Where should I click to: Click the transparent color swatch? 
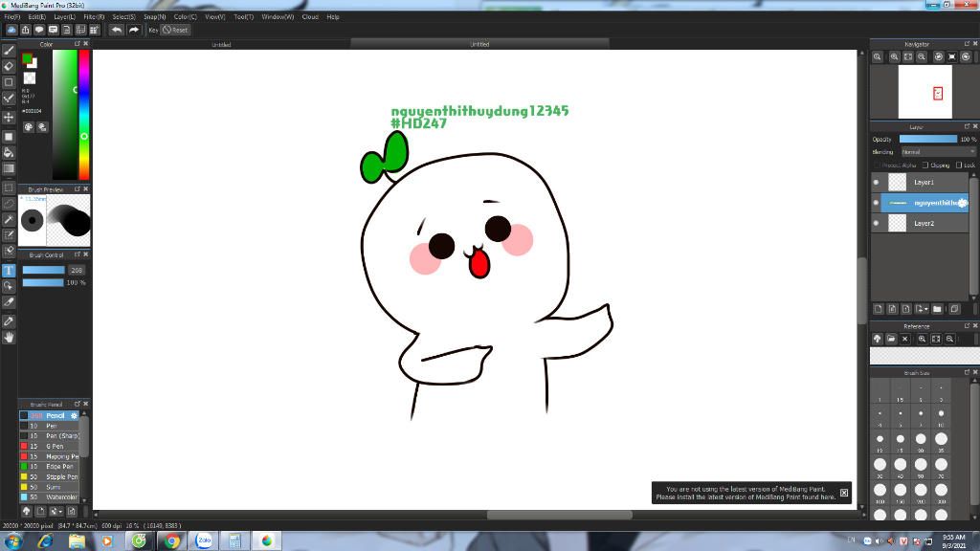[30, 78]
